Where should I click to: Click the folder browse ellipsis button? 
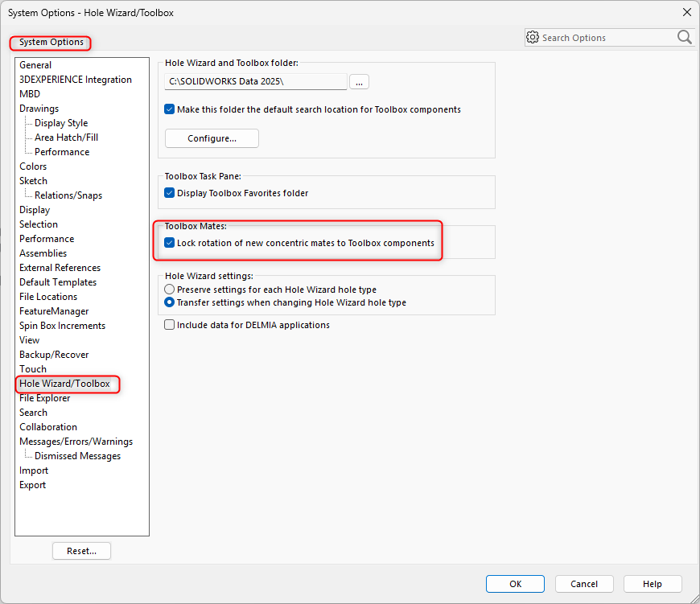click(359, 82)
